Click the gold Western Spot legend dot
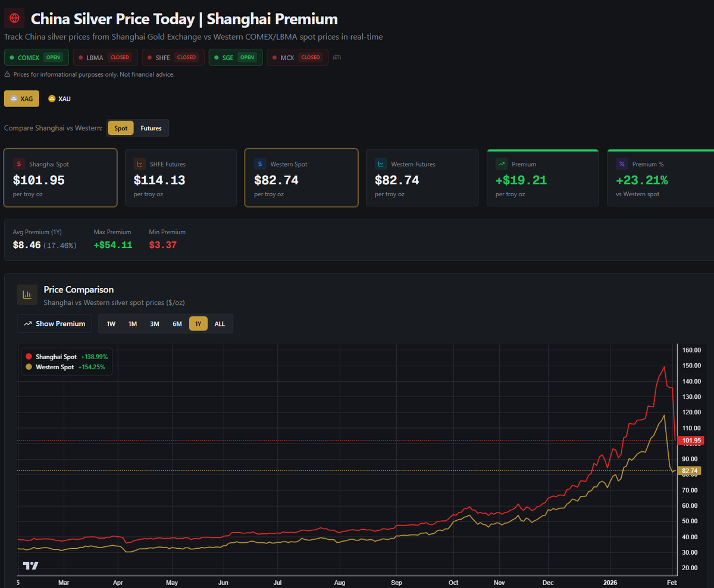 tap(29, 367)
